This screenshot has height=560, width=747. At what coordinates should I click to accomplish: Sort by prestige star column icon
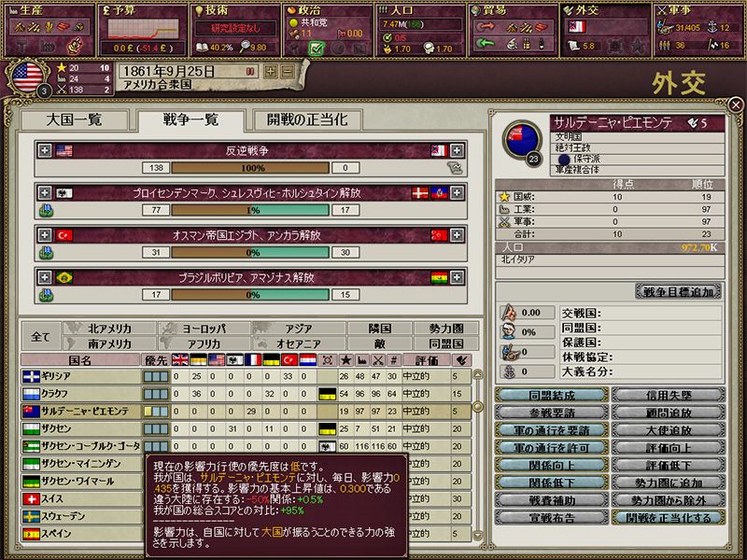(345, 360)
